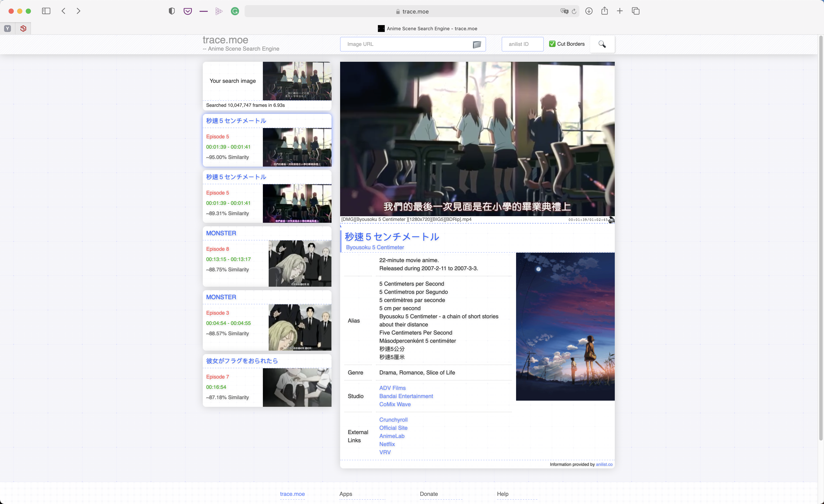Image resolution: width=824 pixels, height=504 pixels.
Task: Open the ADV Films studio link
Action: pyautogui.click(x=392, y=388)
